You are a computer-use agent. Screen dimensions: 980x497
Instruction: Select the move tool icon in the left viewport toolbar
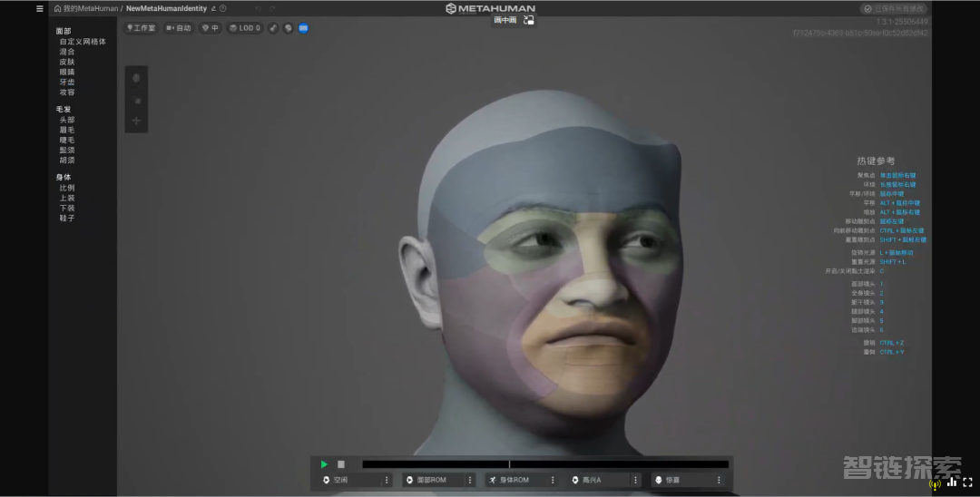136,100
